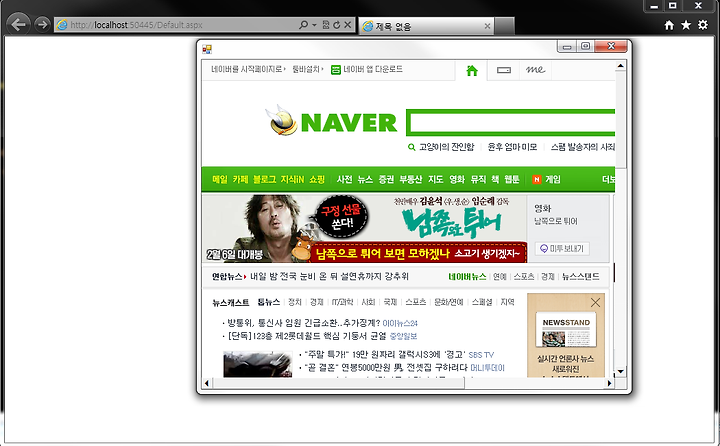Click the NAVER wordmark
The width and height of the screenshot is (720, 446).
tap(349, 123)
